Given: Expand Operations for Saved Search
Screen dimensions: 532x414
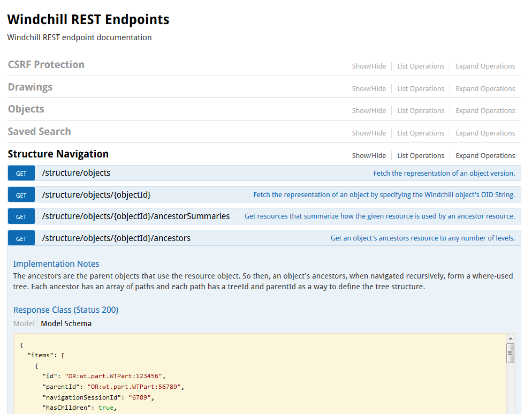Looking at the screenshot, I should point(485,133).
